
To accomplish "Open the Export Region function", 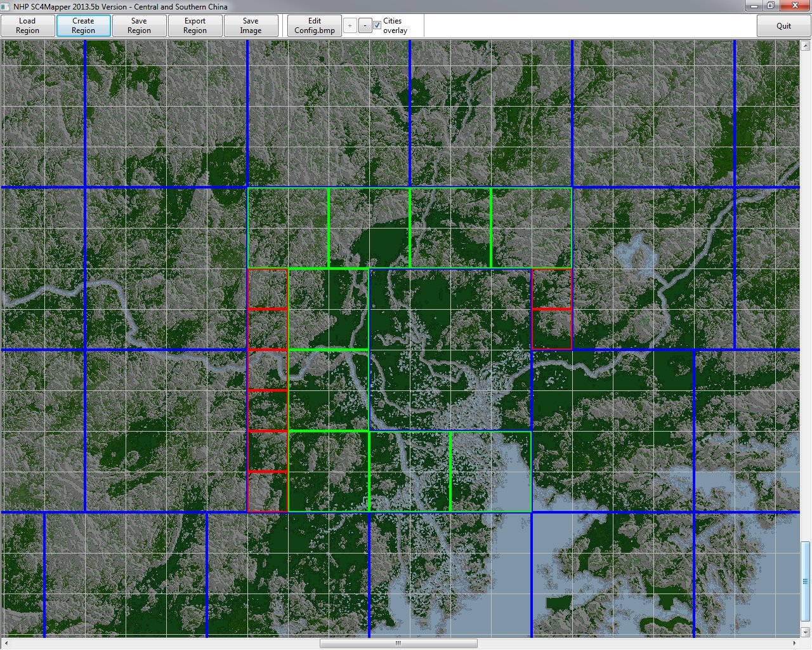I will [x=195, y=25].
